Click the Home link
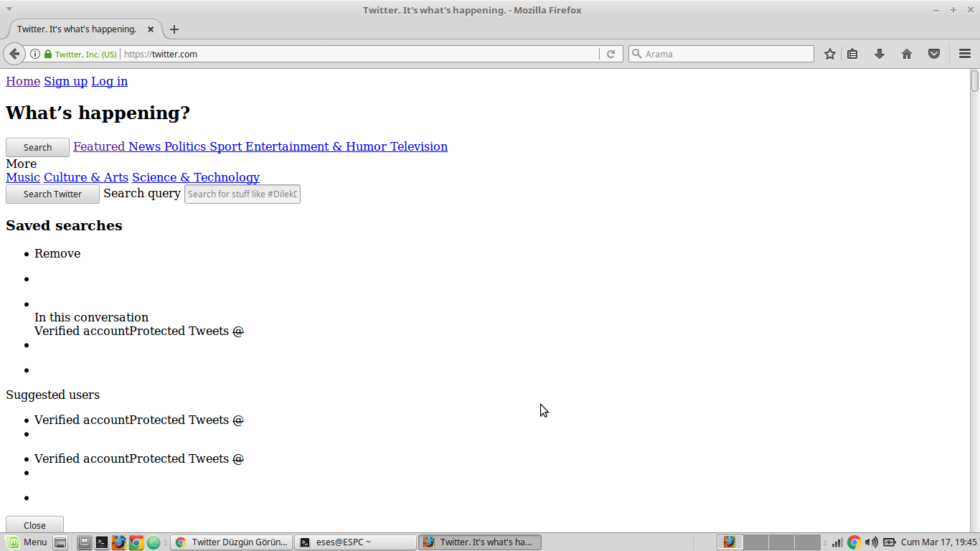This screenshot has width=980, height=551. pos(23,81)
